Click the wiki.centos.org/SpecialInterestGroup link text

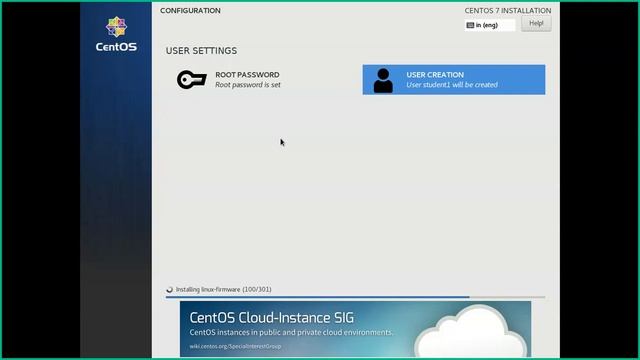click(x=235, y=346)
